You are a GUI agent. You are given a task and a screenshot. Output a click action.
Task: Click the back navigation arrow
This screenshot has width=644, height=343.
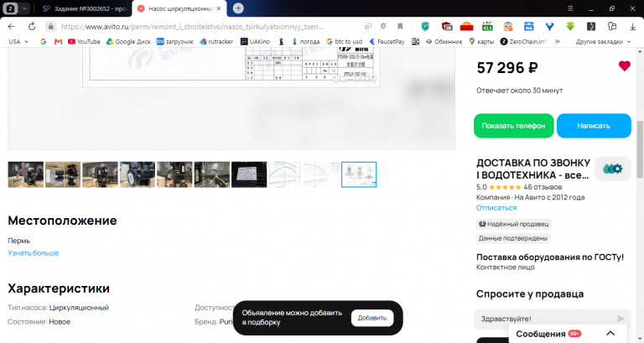11,26
